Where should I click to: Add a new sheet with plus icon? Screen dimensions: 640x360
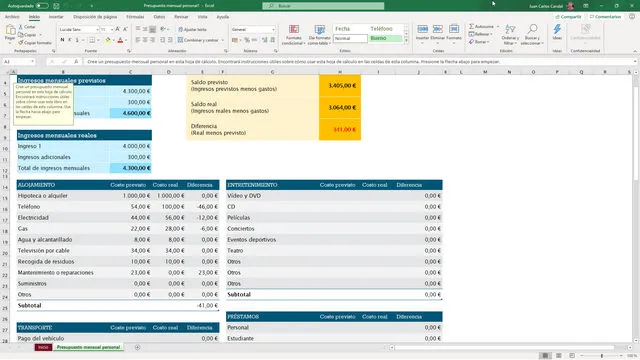tap(138, 347)
